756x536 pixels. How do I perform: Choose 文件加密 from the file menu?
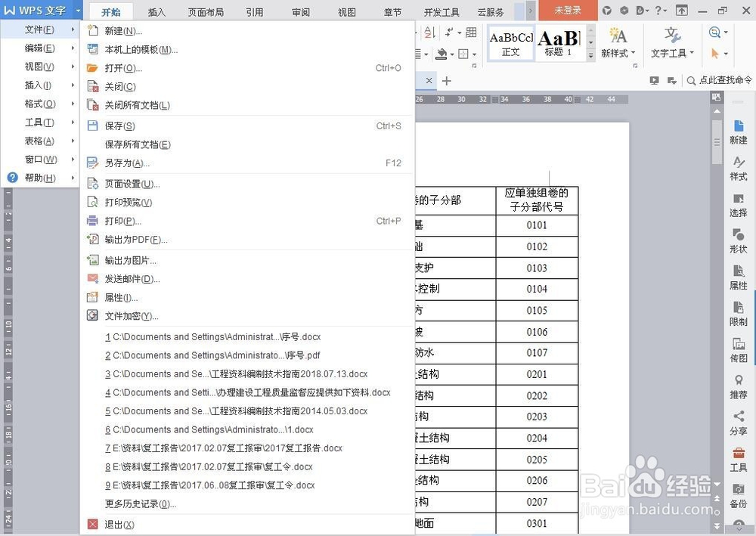[x=131, y=316]
